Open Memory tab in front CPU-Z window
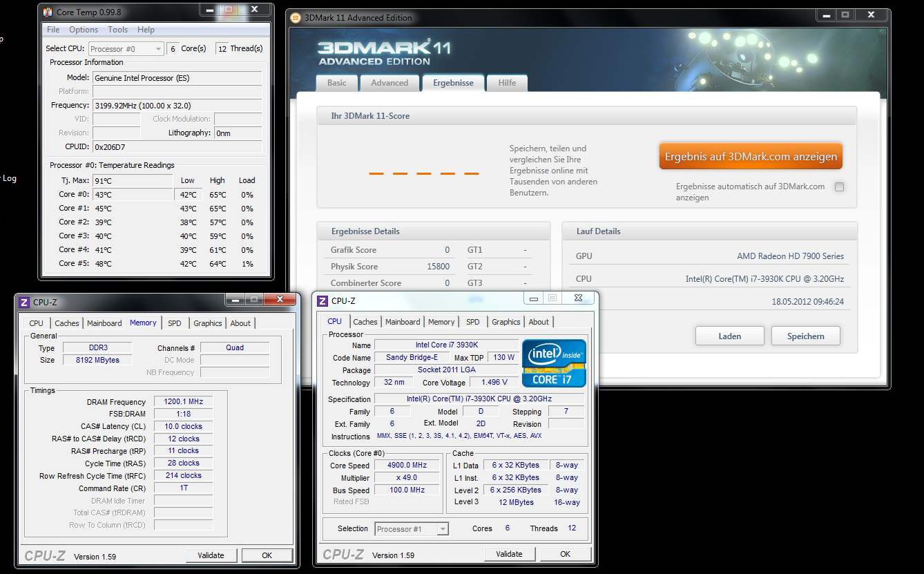This screenshot has width=924, height=574. 441,322
